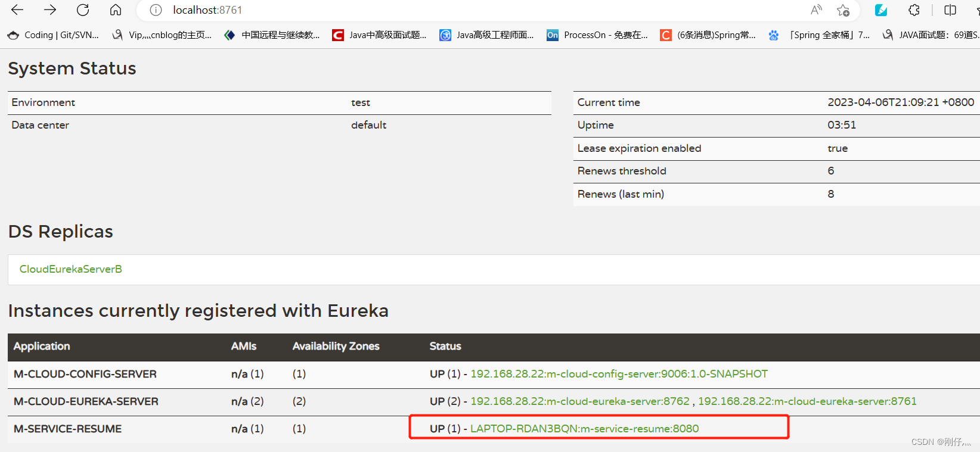
Task: Toggle split screen icon in toolbar
Action: (x=950, y=10)
